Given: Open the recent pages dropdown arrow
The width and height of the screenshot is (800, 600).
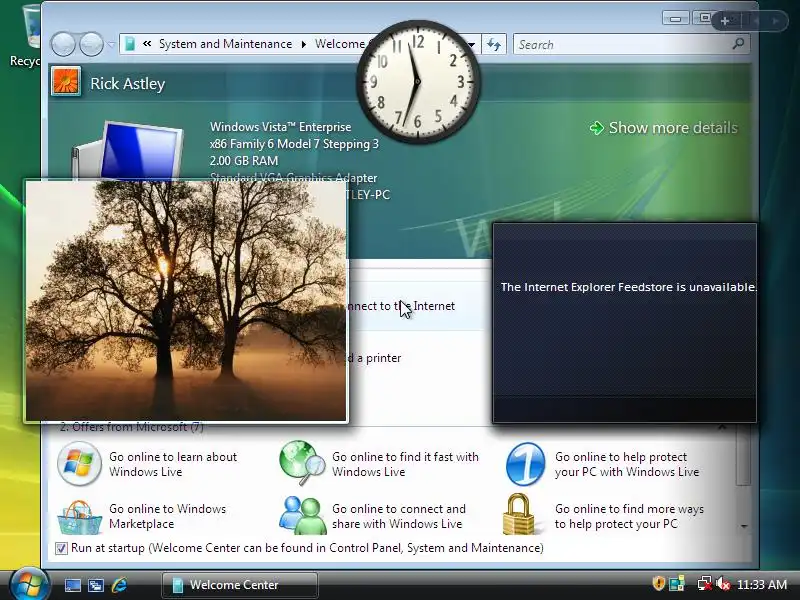Looking at the screenshot, I should click(111, 44).
